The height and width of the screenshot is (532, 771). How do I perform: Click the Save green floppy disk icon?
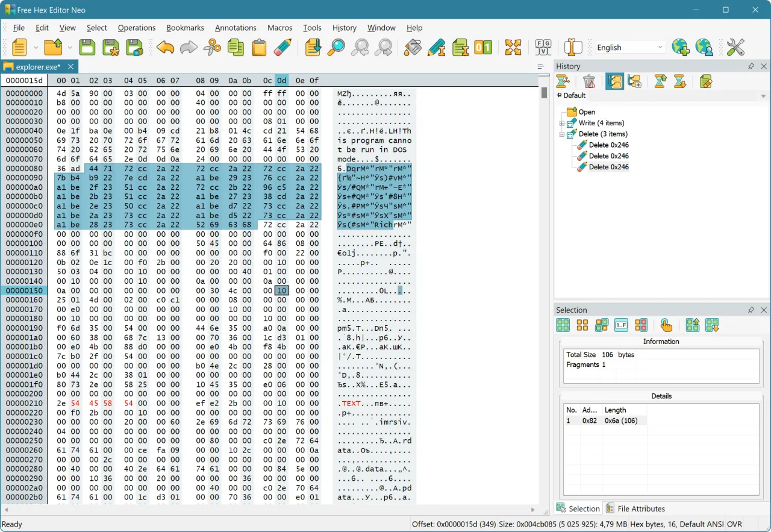(87, 48)
